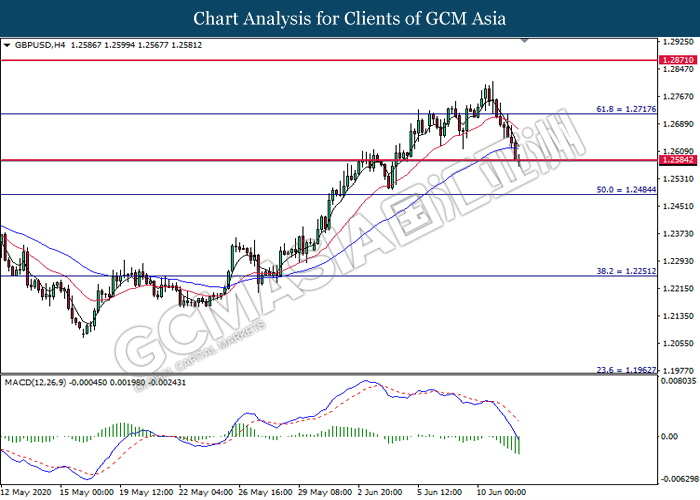Click the 0.00 MACD zero level label
700x500 pixels.
coord(669,436)
